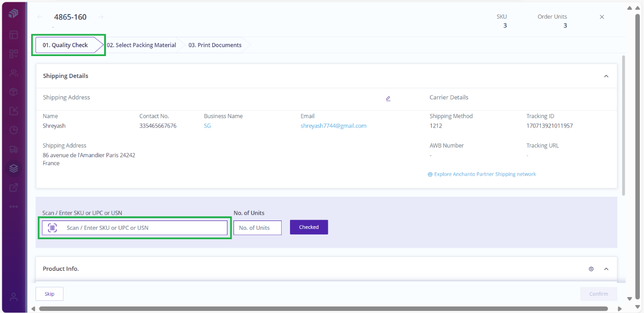This screenshot has width=644, height=313.
Task: Open the dashboard layout icon in sidebar
Action: point(14,35)
